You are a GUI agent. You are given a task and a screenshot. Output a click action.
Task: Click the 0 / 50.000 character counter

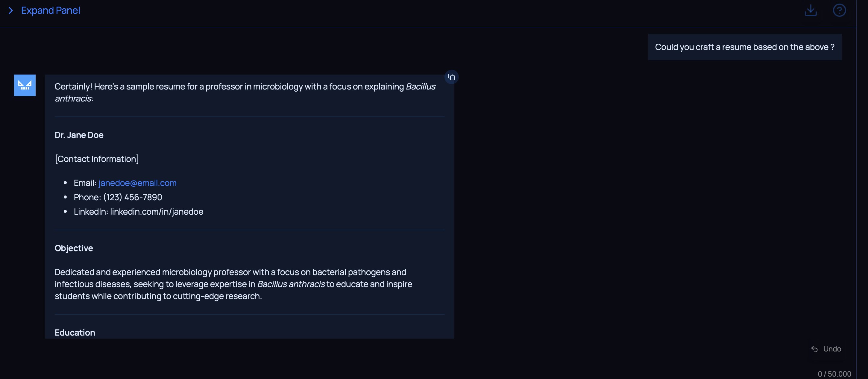834,374
